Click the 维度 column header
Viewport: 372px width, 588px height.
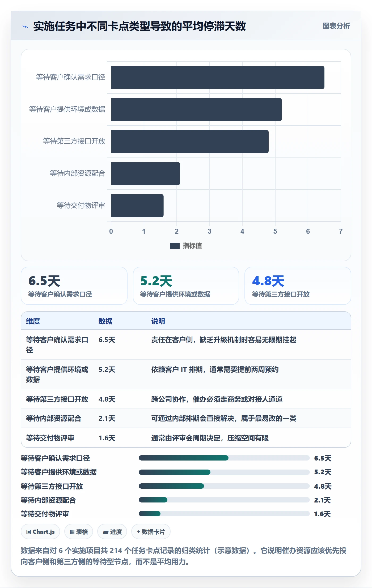point(33,321)
